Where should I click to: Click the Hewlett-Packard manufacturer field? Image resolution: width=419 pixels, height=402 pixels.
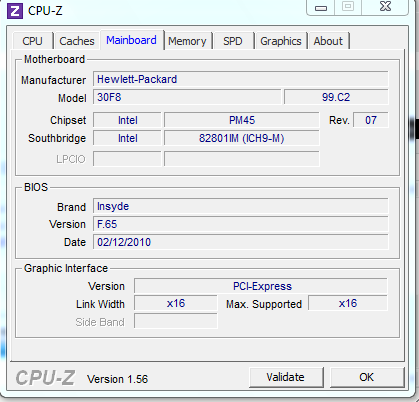point(241,79)
